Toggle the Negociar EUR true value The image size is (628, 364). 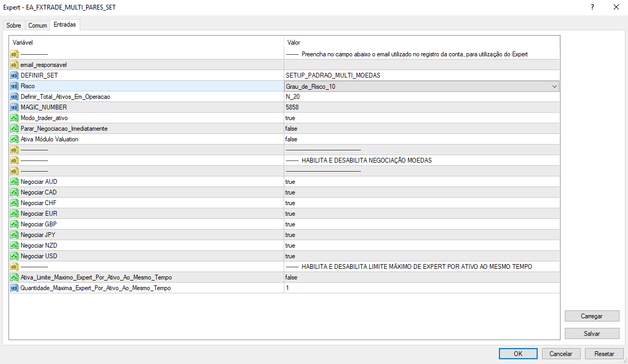(290, 214)
